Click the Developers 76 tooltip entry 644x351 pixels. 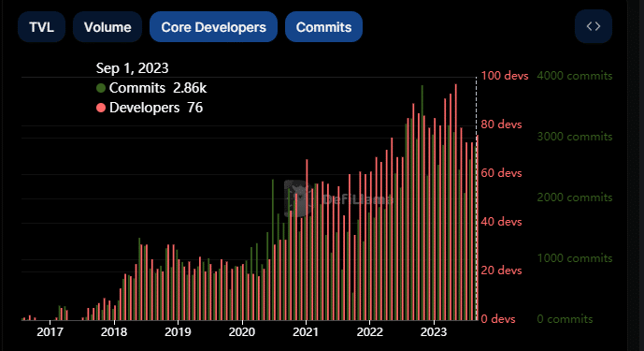point(150,108)
